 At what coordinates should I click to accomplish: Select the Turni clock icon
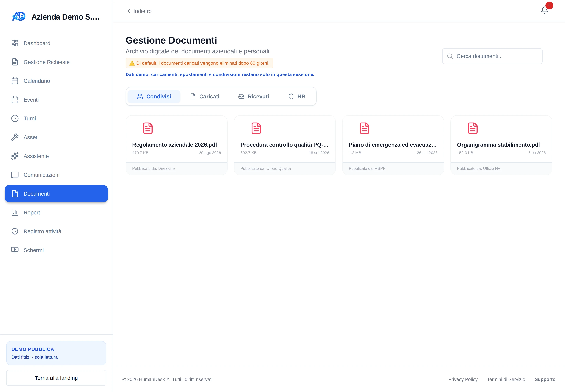[x=15, y=118]
